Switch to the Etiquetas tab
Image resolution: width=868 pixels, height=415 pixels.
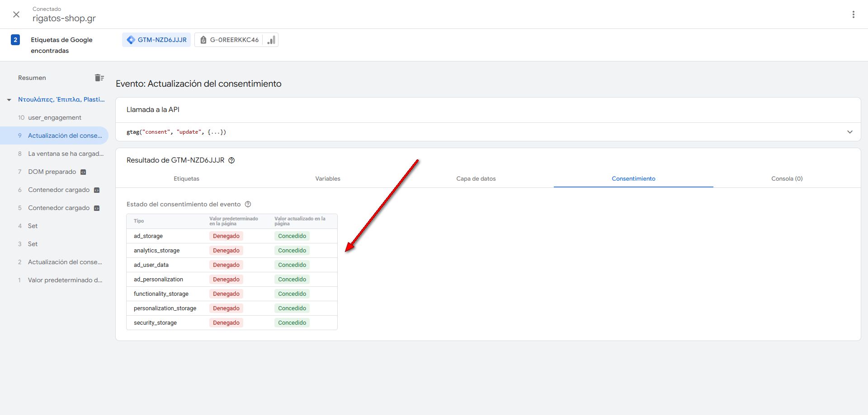coord(186,178)
